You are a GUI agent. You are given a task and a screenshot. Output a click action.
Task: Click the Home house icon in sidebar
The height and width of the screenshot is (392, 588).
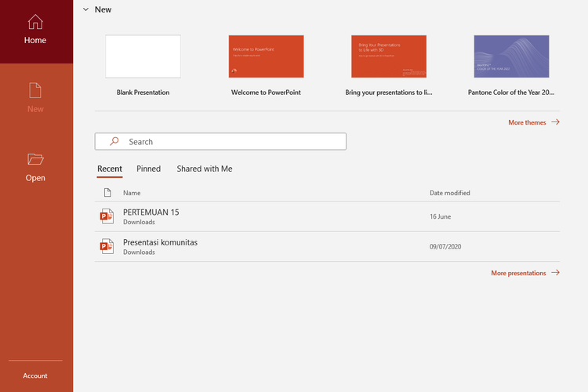(x=35, y=22)
